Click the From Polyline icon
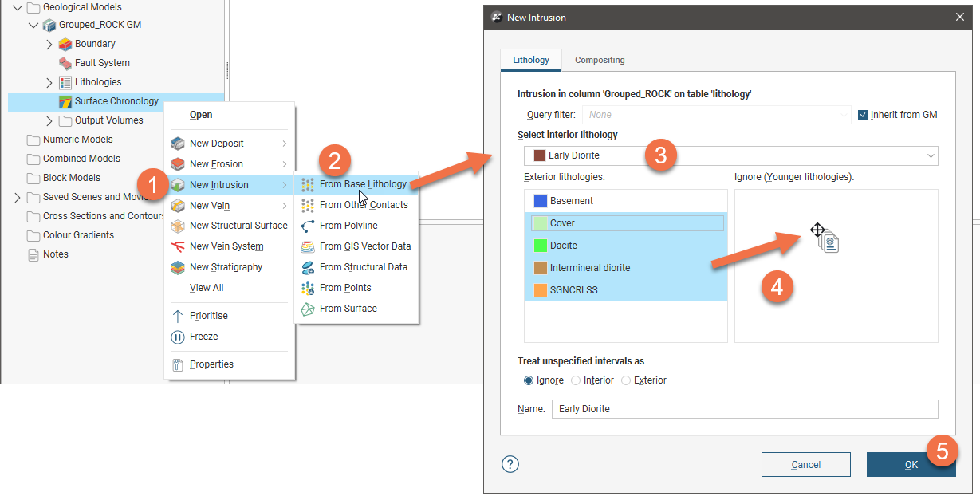The height and width of the screenshot is (496, 980). pyautogui.click(x=308, y=226)
